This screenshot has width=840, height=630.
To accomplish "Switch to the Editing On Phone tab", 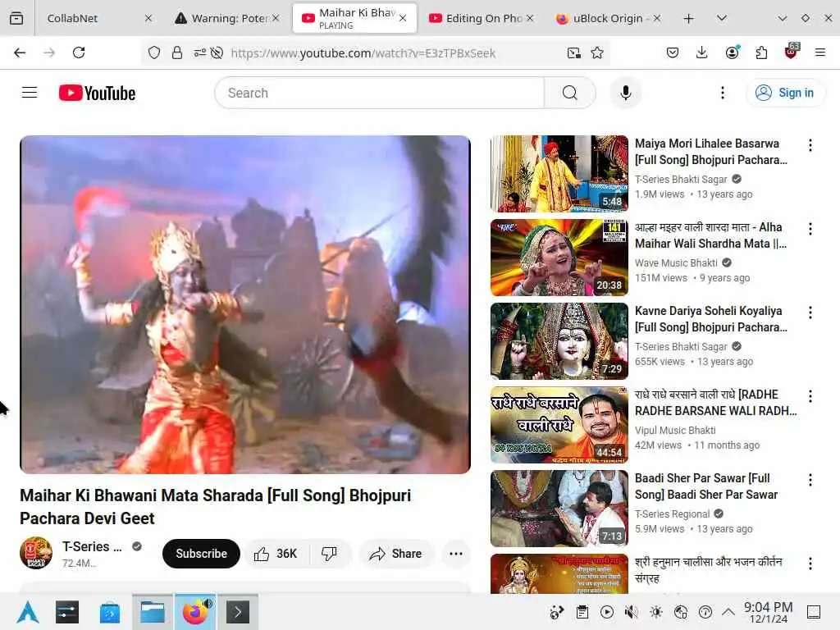I will [481, 18].
